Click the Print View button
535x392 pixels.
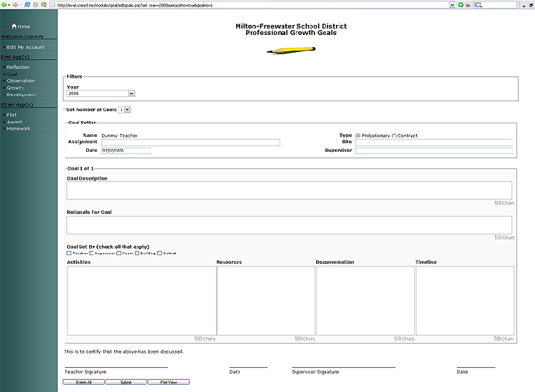168,382
